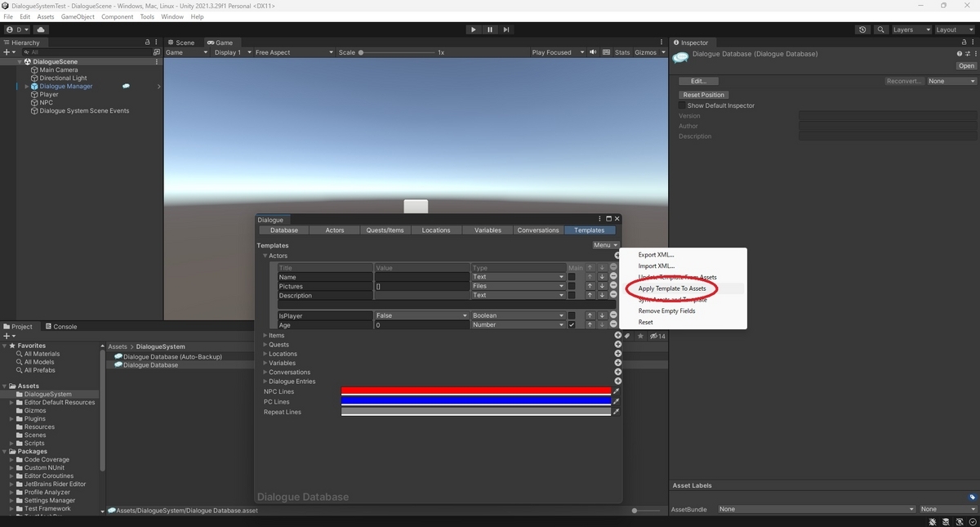
Task: Add a new Actors template field
Action: (617, 256)
